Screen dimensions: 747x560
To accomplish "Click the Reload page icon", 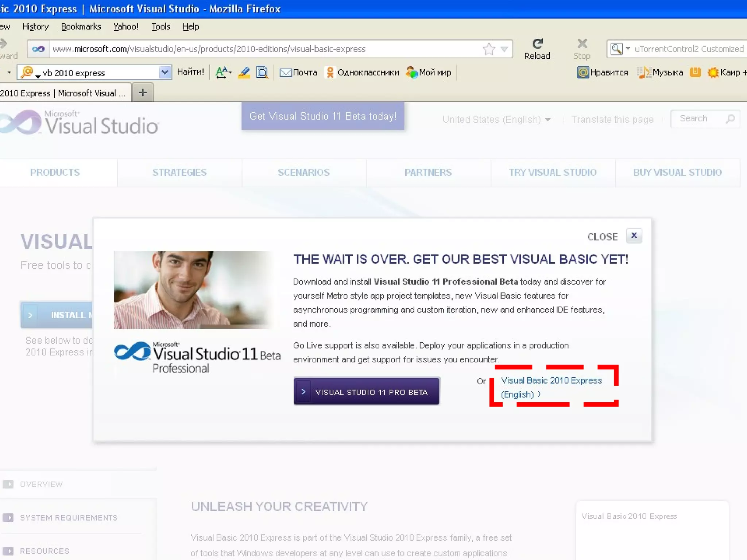I will tap(537, 44).
